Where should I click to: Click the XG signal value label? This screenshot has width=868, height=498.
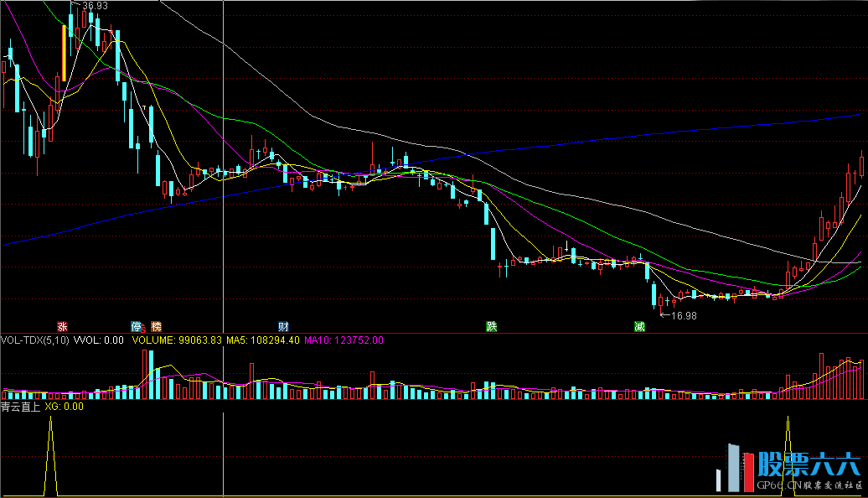pos(64,407)
